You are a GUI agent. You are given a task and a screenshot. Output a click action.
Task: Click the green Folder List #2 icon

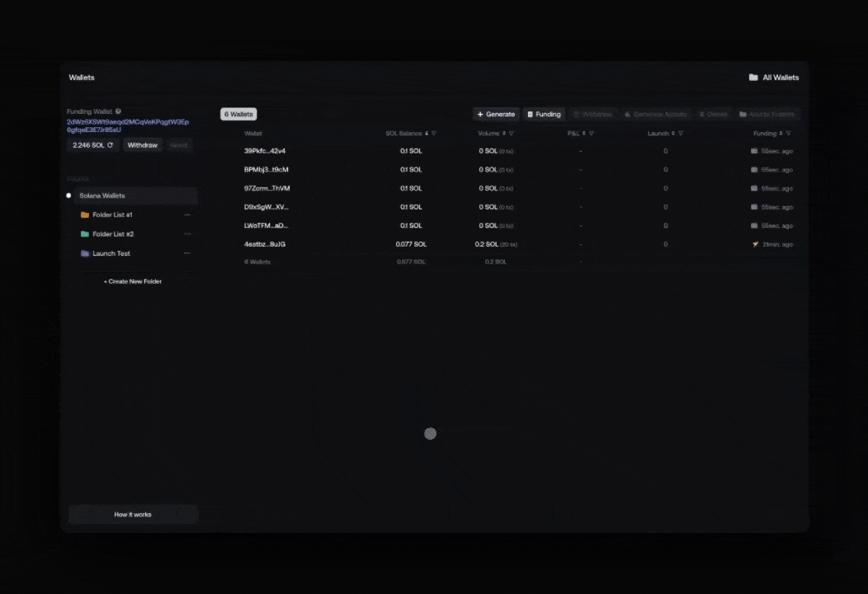point(84,234)
